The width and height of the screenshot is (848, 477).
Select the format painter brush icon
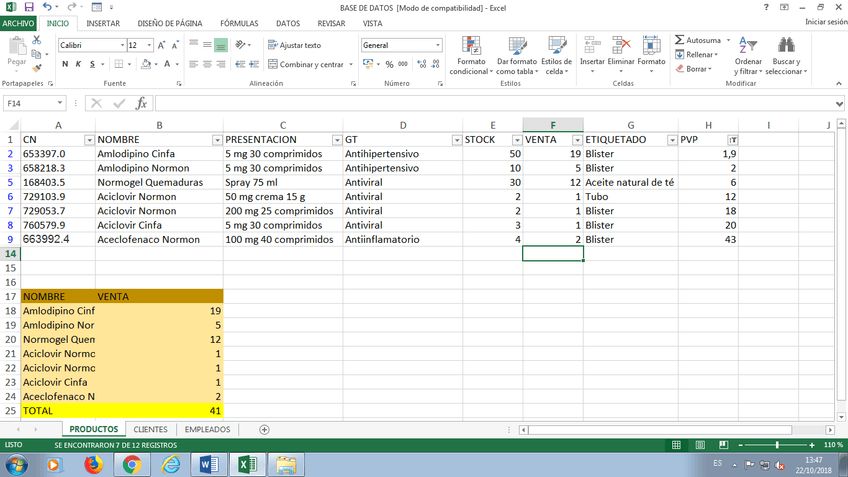pyautogui.click(x=37, y=69)
